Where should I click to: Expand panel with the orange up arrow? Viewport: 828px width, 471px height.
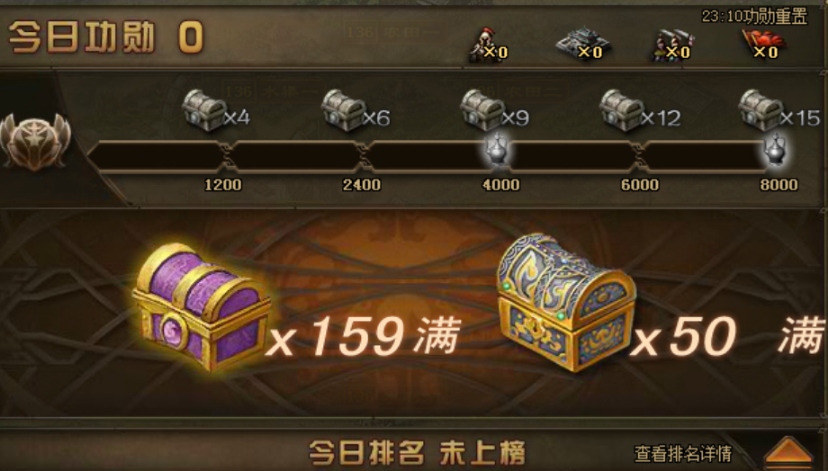pyautogui.click(x=788, y=453)
